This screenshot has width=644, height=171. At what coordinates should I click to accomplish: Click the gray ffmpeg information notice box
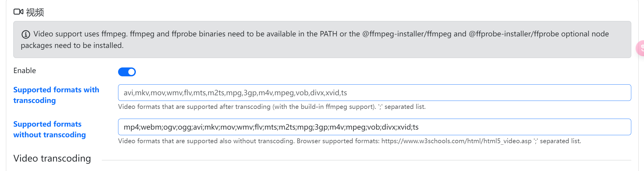(x=322, y=53)
